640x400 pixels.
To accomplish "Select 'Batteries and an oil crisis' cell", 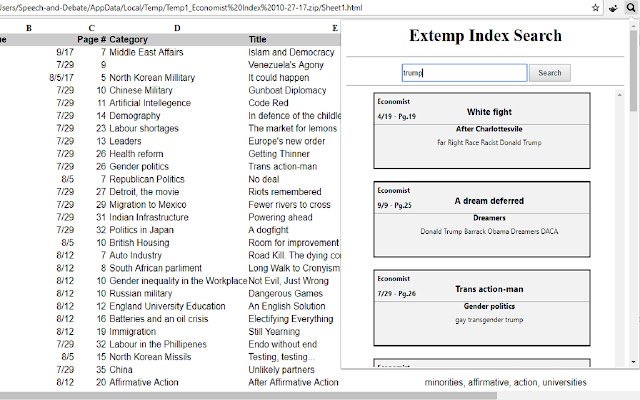I will pyautogui.click(x=159, y=319).
